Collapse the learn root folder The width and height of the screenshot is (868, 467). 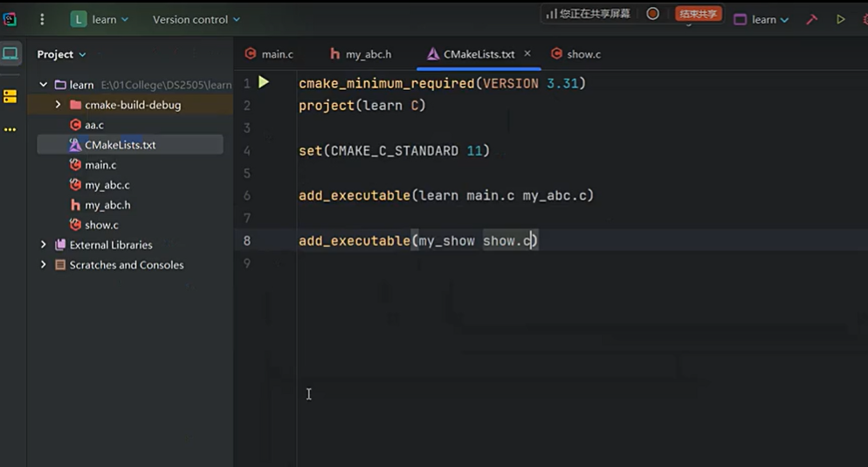(43, 85)
